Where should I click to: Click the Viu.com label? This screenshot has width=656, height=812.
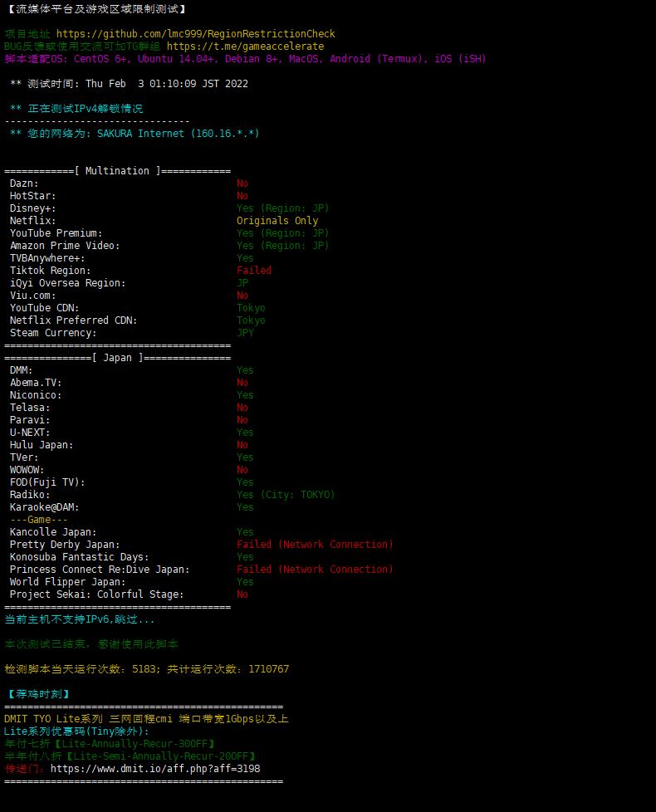32,296
